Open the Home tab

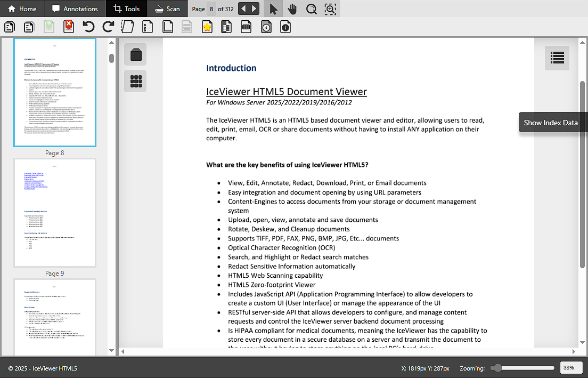click(x=22, y=9)
